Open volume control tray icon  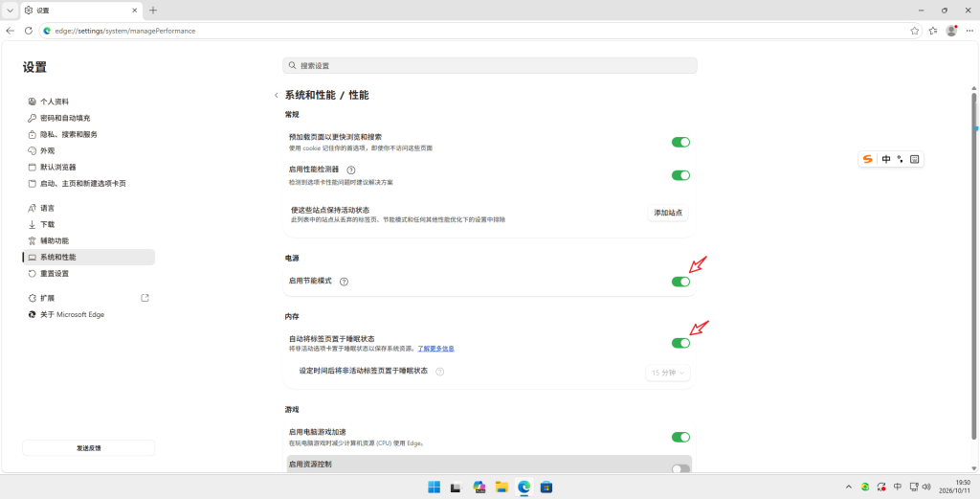pos(926,487)
